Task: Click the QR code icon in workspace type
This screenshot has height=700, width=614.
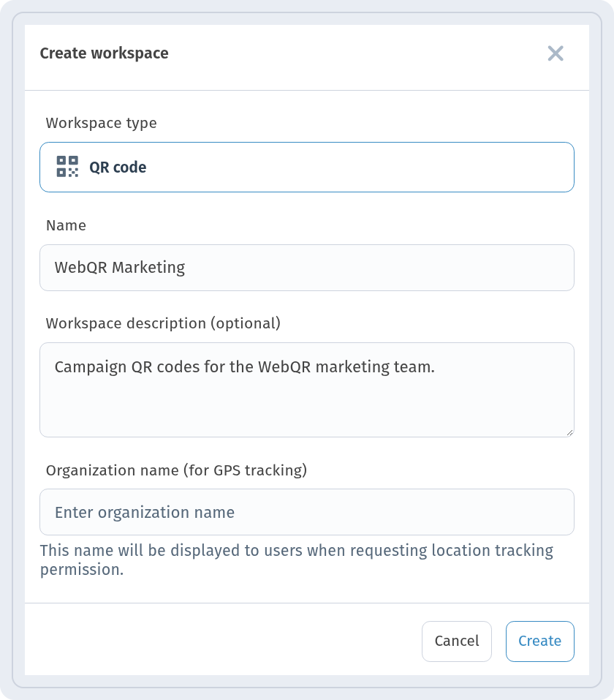Action: [x=67, y=167]
